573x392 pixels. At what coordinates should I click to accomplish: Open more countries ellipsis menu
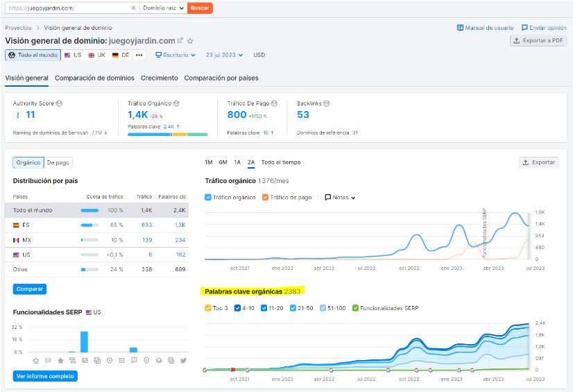pos(139,56)
